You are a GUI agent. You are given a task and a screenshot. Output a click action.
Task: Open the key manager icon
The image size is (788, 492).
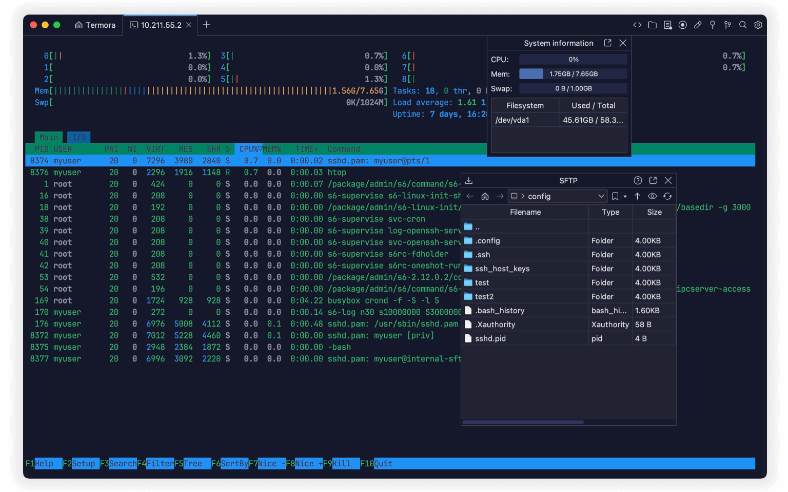pyautogui.click(x=713, y=24)
